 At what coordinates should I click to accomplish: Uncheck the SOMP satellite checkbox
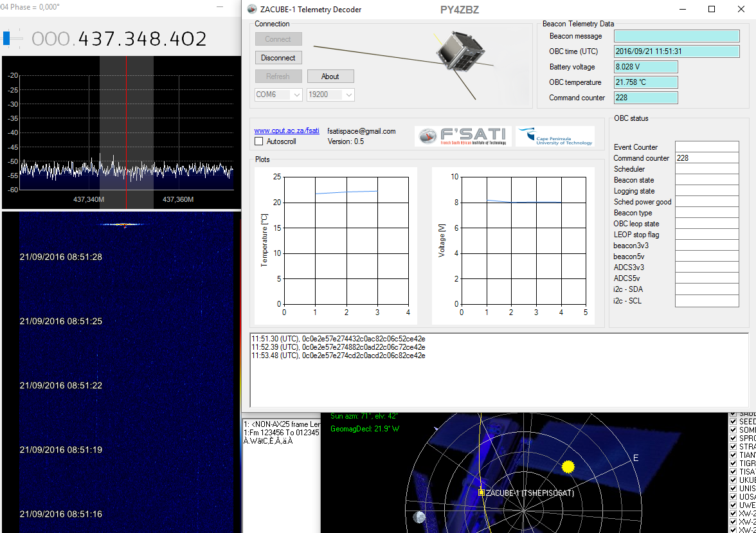point(733,429)
